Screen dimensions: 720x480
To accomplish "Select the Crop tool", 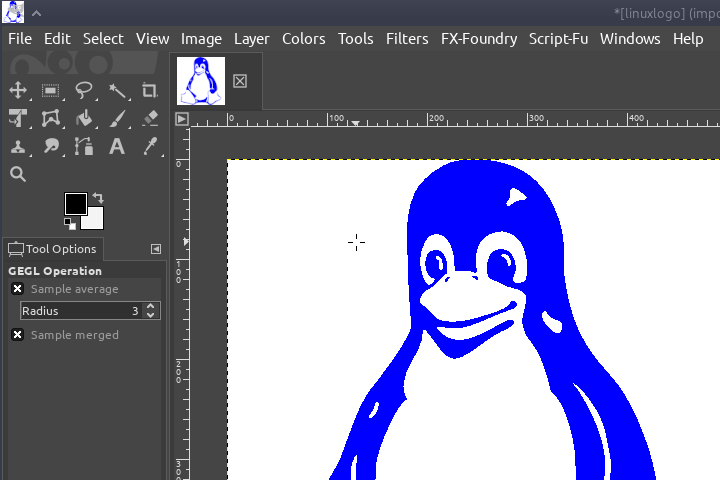I will pos(150,90).
